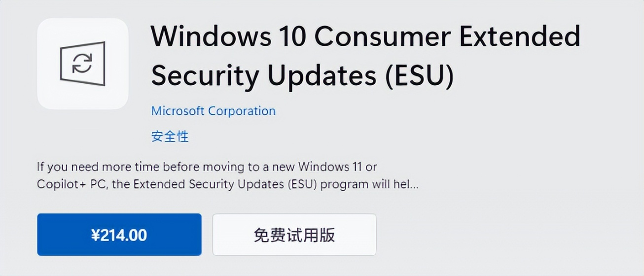
Task: Click the word "program" in the description
Action: [x=344, y=185]
